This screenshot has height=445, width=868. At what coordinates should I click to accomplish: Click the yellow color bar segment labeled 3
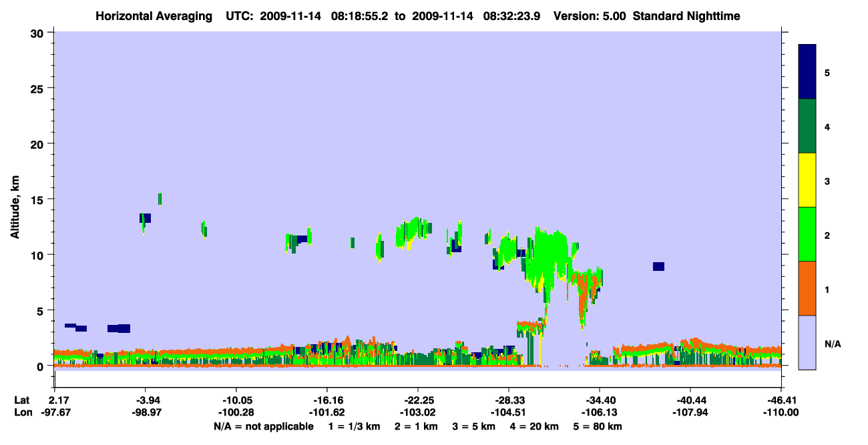(x=807, y=180)
